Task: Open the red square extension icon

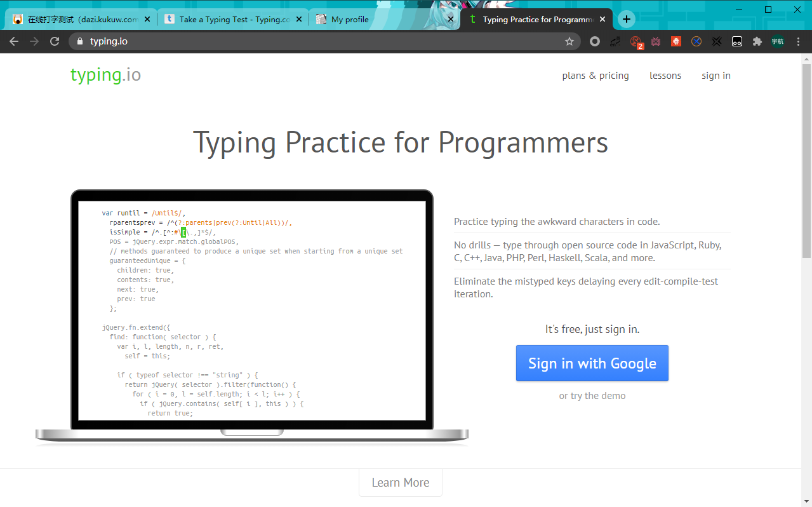Action: point(676,41)
